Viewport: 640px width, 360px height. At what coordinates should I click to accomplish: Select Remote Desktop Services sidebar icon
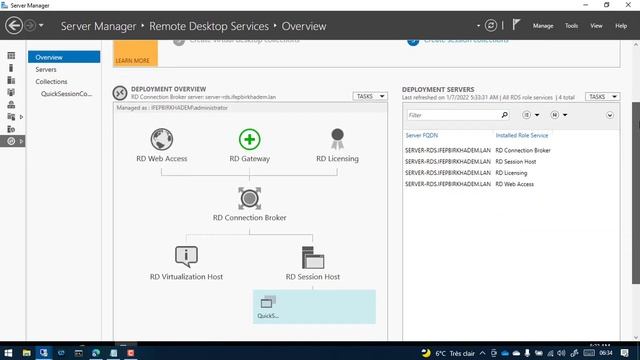click(x=11, y=141)
